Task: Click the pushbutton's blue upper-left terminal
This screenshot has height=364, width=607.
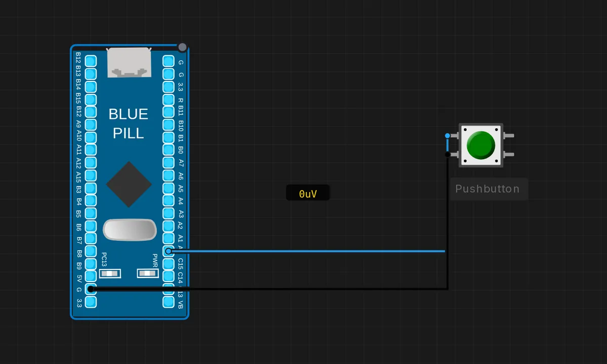Action: [447, 135]
